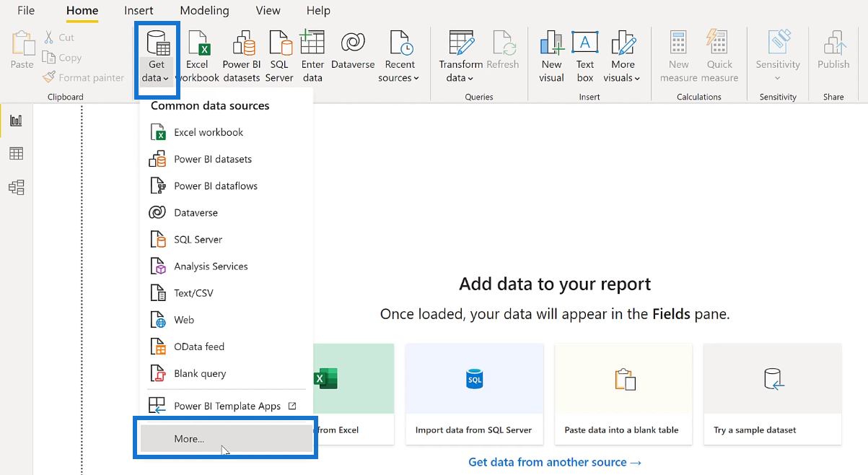Select Excel workbook from the data sources list
868x475 pixels.
(227, 132)
